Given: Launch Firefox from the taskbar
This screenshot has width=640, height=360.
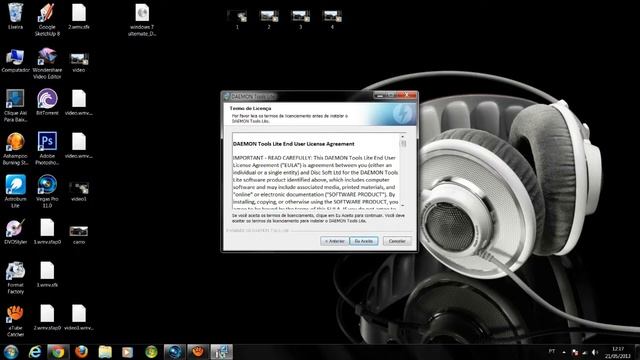Looking at the screenshot, I should [x=81, y=351].
